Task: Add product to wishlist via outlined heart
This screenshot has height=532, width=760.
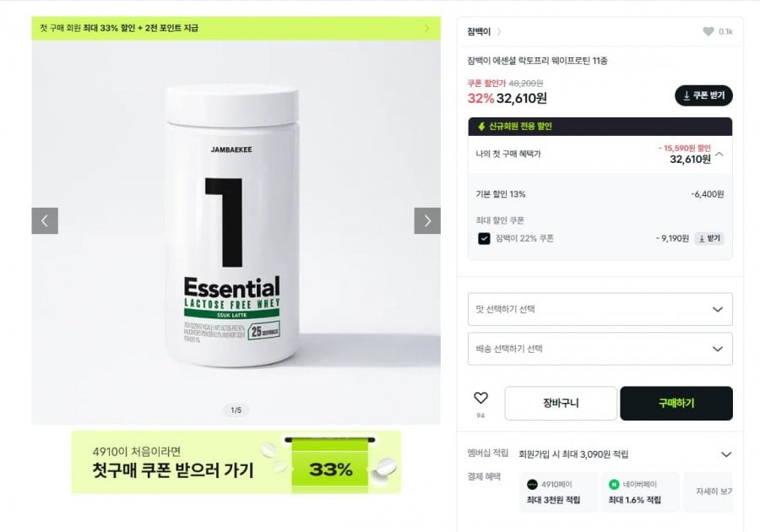Action: (x=480, y=398)
